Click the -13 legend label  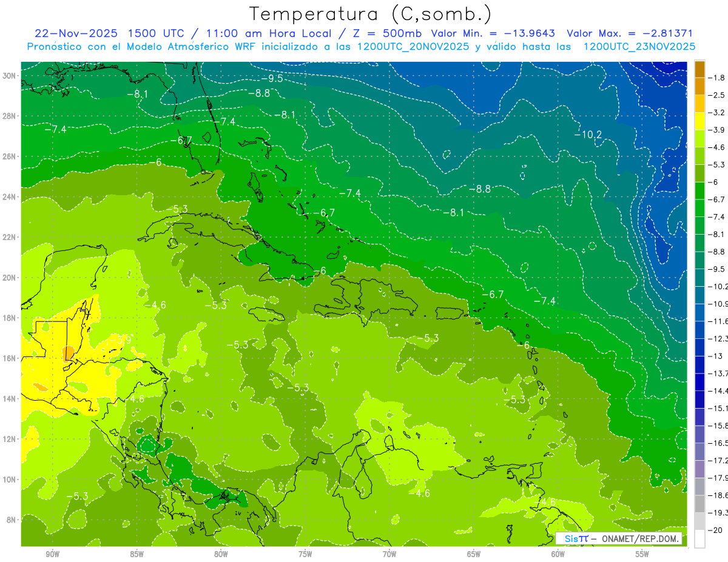[715, 356]
